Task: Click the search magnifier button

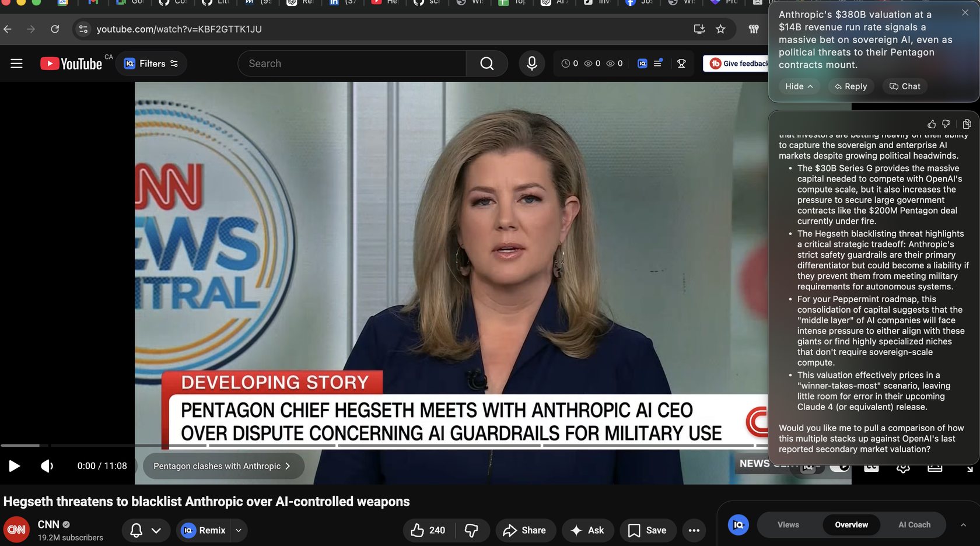Action: [487, 64]
